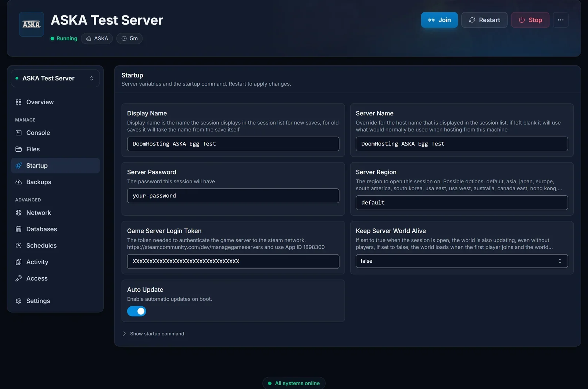588x389 pixels.
Task: Click the ASKA Test Server page title
Action: (107, 20)
